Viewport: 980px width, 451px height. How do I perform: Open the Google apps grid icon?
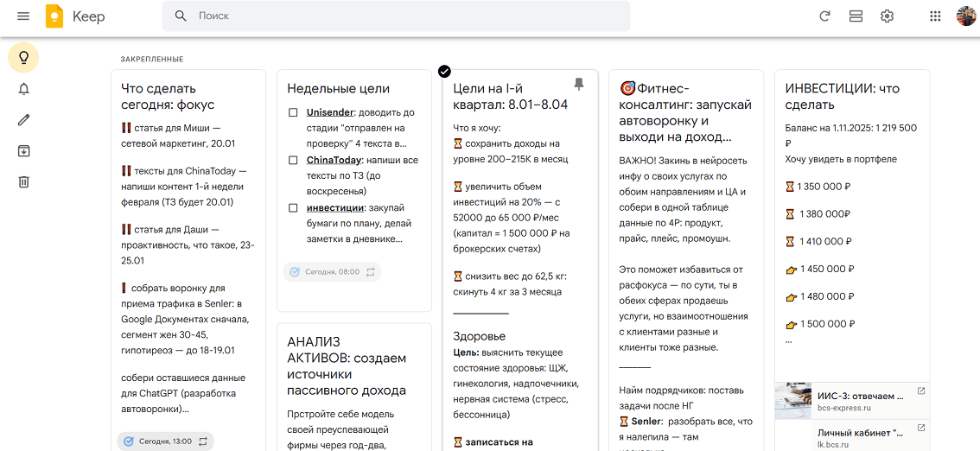[935, 16]
